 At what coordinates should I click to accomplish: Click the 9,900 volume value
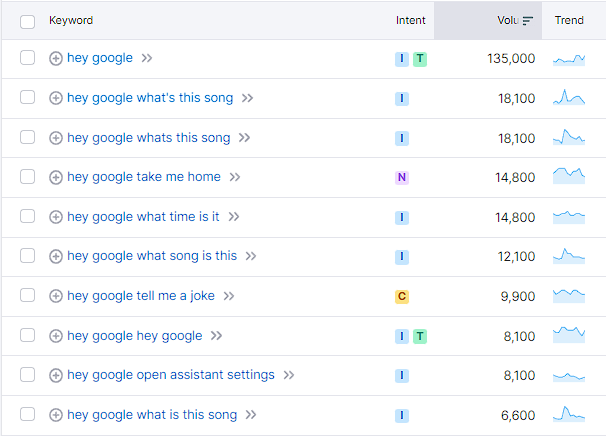518,296
